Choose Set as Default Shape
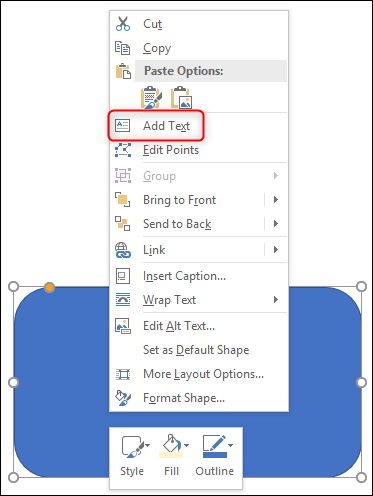373x496 pixels. coord(196,350)
